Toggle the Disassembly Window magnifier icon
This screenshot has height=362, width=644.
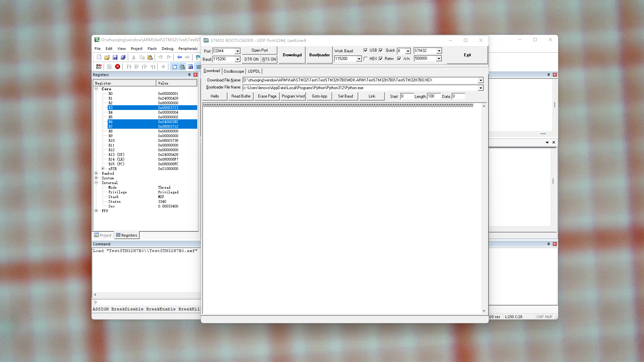coord(182,67)
